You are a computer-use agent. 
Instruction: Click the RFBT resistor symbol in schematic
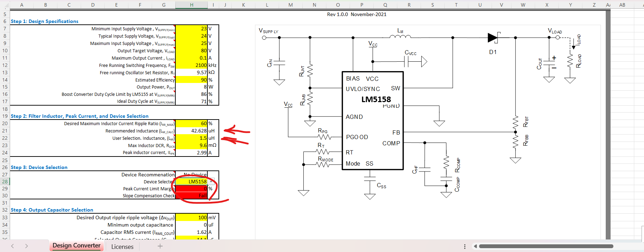516,122
